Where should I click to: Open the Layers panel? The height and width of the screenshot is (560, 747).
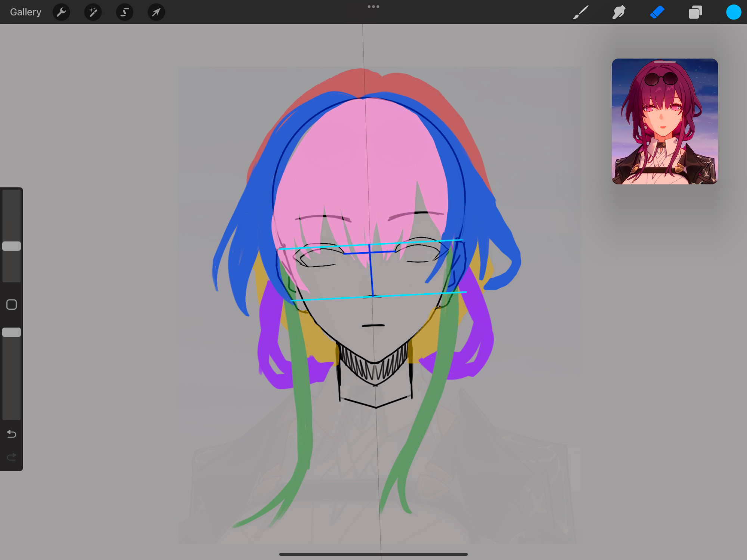(x=695, y=12)
